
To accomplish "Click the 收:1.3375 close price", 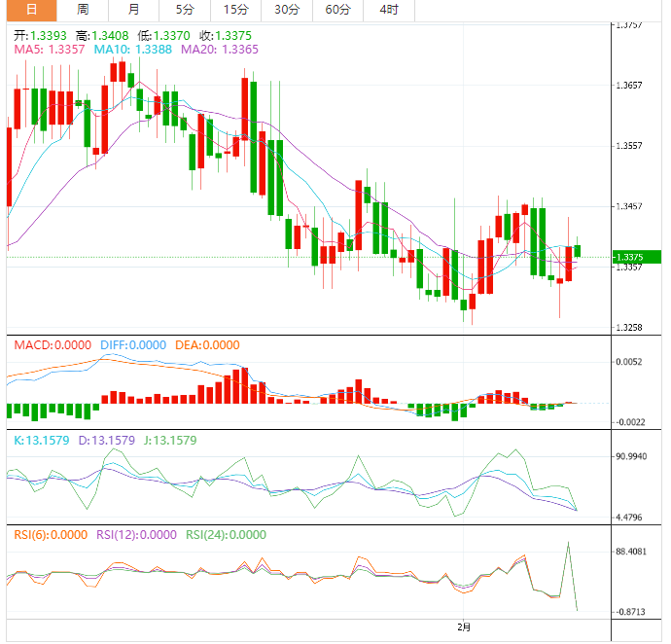I will tap(226, 36).
